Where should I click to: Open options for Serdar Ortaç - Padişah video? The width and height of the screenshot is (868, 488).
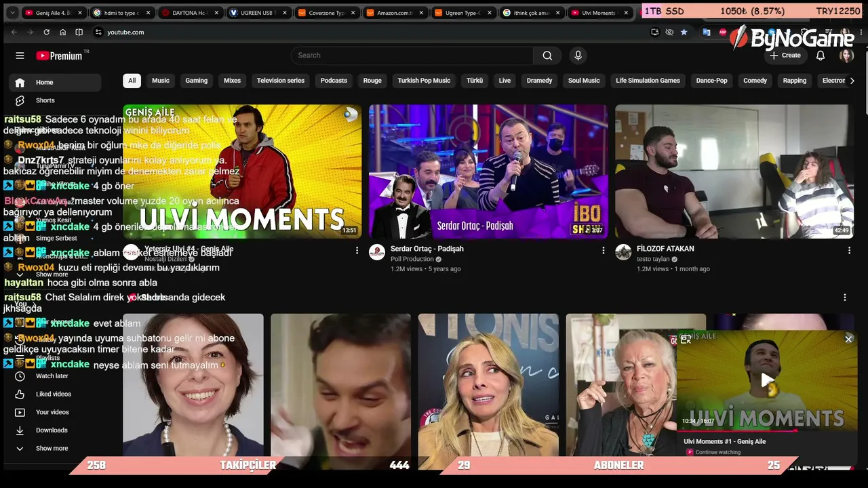(x=603, y=250)
